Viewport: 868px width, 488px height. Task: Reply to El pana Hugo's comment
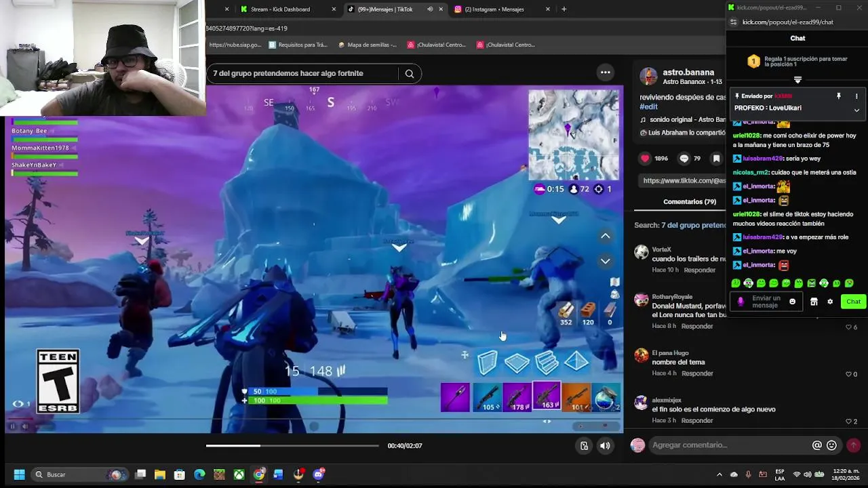point(697,374)
